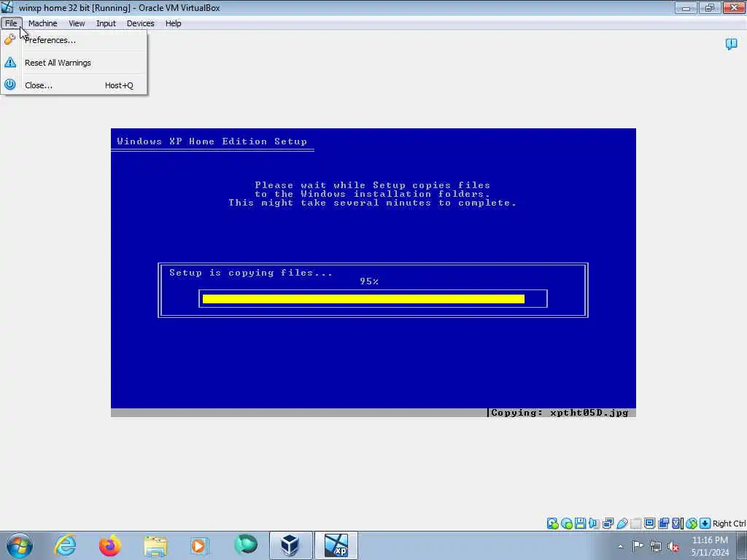The width and height of the screenshot is (747, 560).
Task: Choose Close... in the File menu
Action: click(74, 85)
